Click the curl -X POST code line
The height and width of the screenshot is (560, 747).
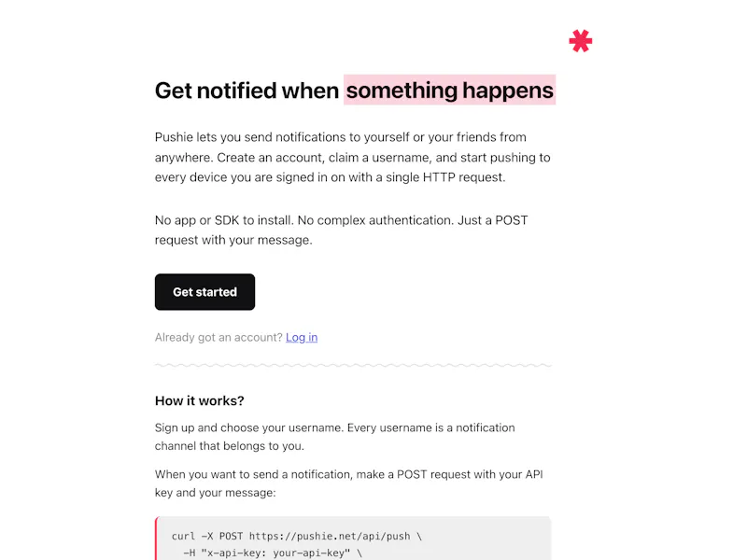[x=297, y=536]
